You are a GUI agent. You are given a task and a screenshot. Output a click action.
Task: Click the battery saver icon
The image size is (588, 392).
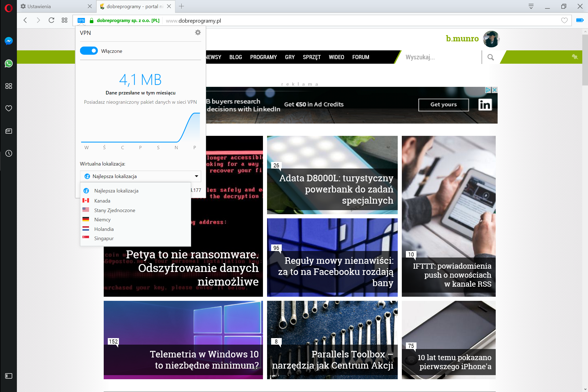pyautogui.click(x=580, y=20)
